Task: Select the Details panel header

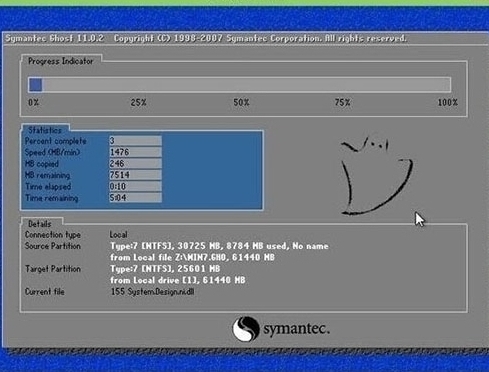Action: point(40,224)
